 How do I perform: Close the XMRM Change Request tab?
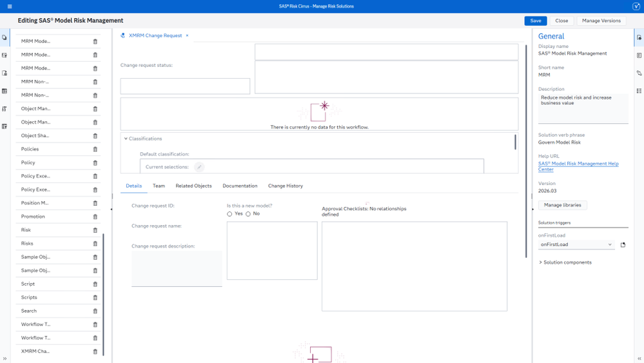(188, 35)
